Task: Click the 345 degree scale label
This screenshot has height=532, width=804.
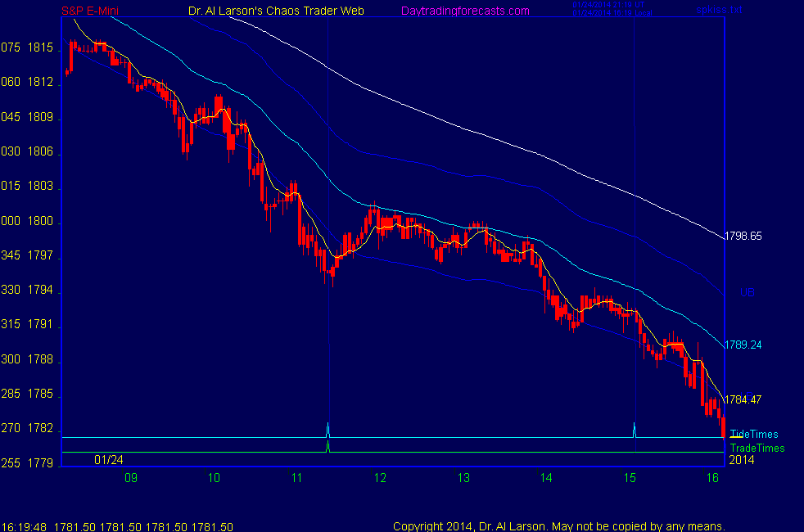Action: 11,255
